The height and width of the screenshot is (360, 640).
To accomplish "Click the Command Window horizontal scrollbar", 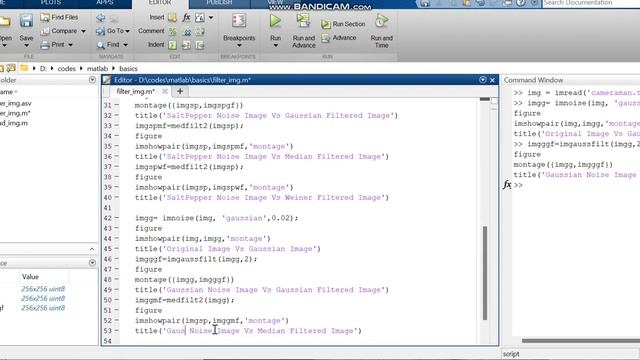I will (x=580, y=340).
